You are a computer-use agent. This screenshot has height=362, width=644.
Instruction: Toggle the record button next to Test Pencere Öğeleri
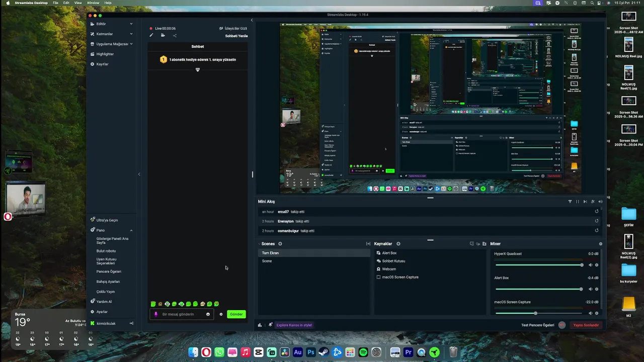tap(562, 325)
